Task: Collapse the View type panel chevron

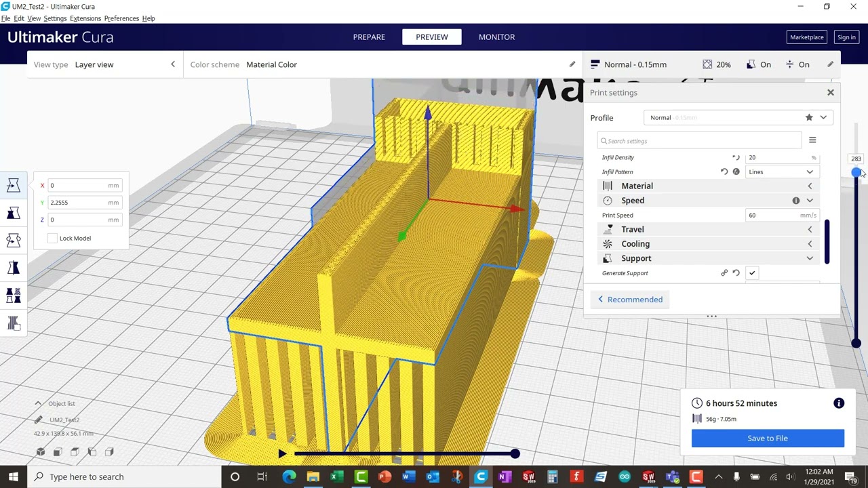Action: pos(173,64)
